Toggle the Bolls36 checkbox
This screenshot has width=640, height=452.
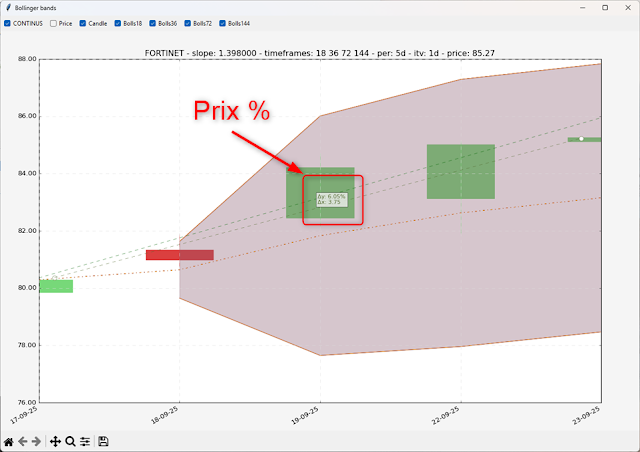coord(153,22)
